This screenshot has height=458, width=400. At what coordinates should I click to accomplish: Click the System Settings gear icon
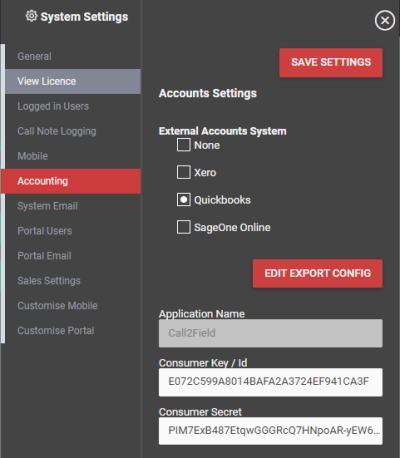31,16
